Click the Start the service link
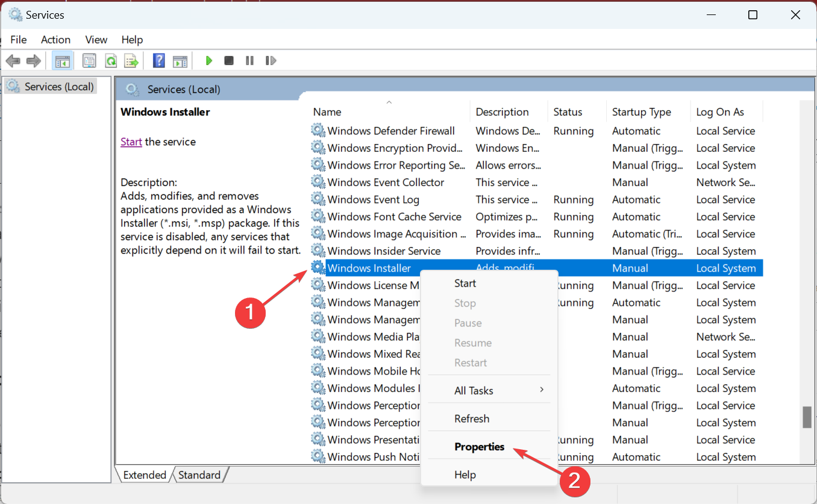817x504 pixels. tap(131, 142)
